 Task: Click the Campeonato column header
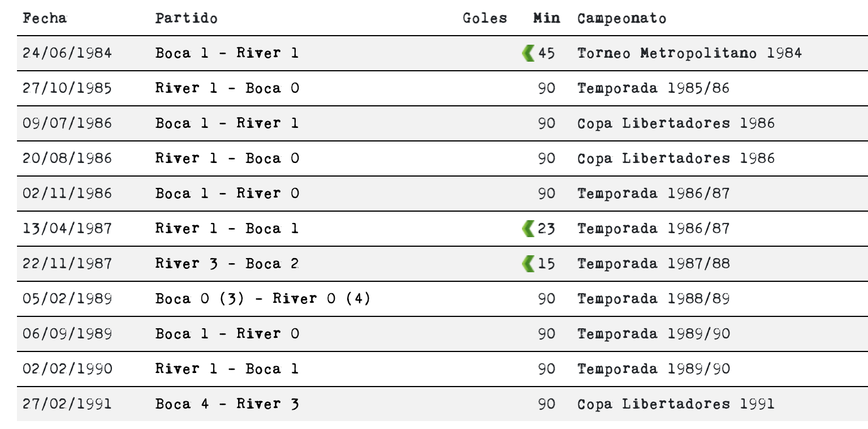[621, 18]
